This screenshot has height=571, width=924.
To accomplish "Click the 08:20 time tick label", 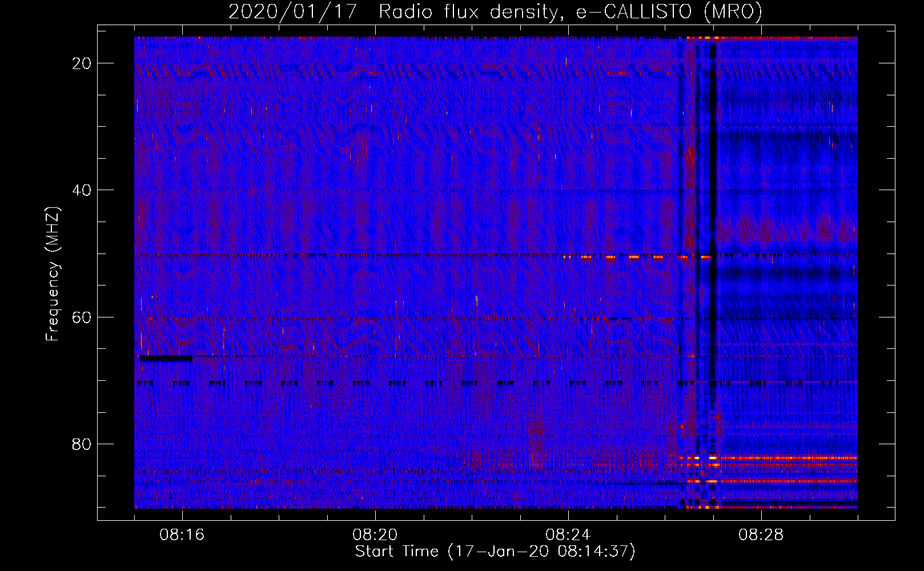I will click(x=375, y=534).
